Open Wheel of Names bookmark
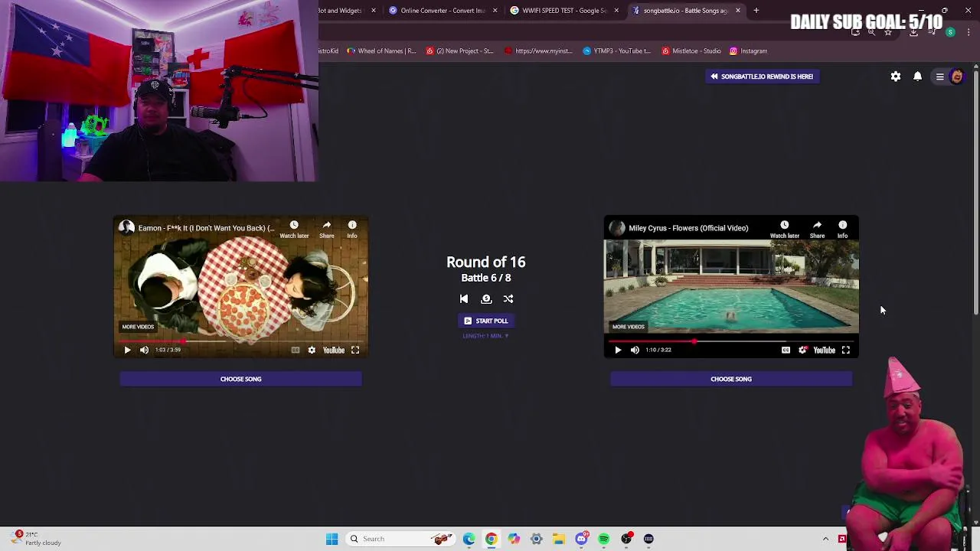This screenshot has width=980, height=551. 381,51
